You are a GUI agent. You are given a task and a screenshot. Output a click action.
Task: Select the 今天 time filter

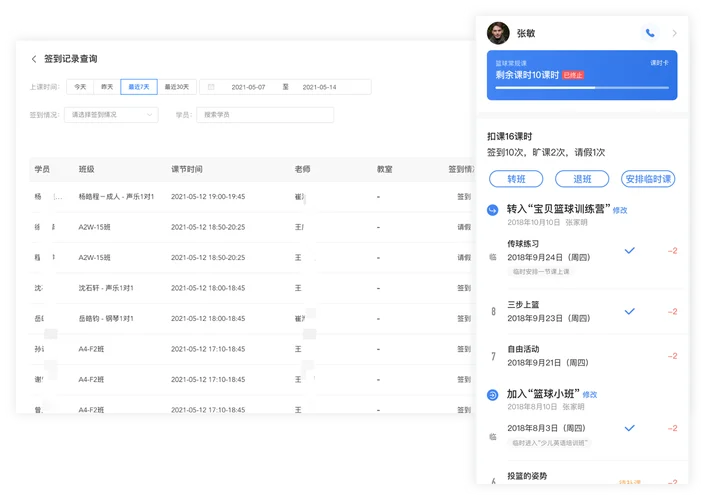[80, 87]
